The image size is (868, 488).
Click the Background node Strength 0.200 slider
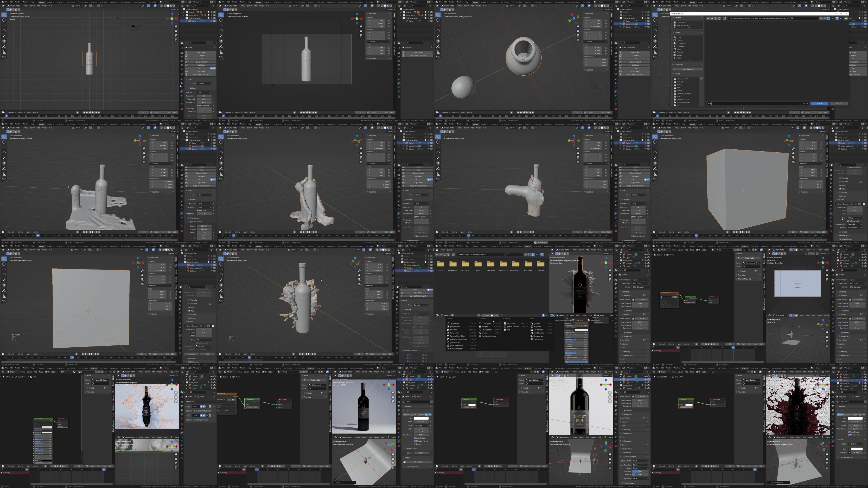[x=252, y=407]
